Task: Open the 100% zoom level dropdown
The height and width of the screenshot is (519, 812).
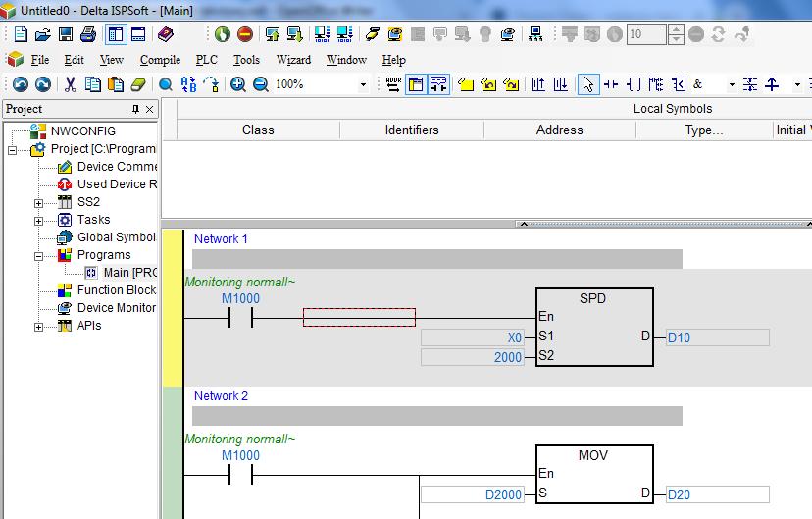Action: click(x=363, y=84)
